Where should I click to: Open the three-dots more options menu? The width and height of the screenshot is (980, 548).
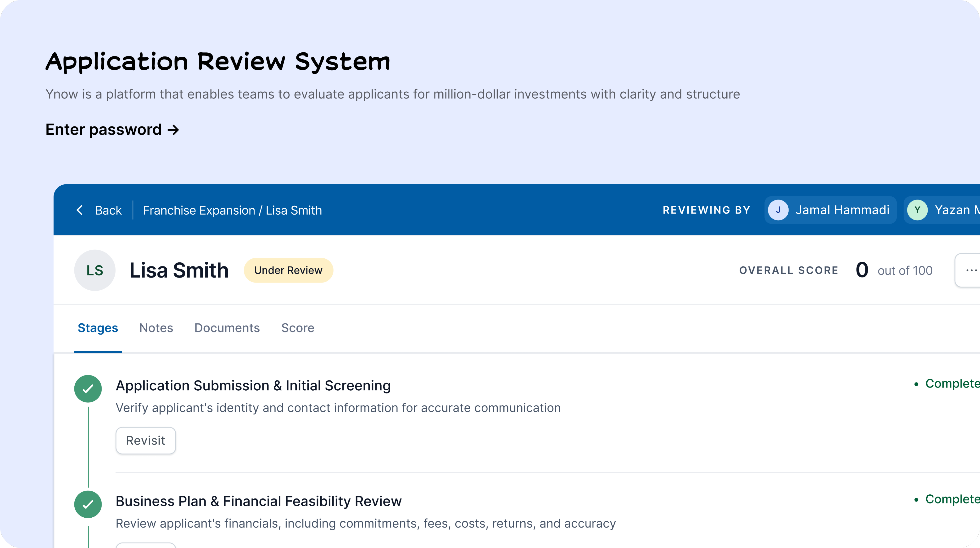click(970, 270)
